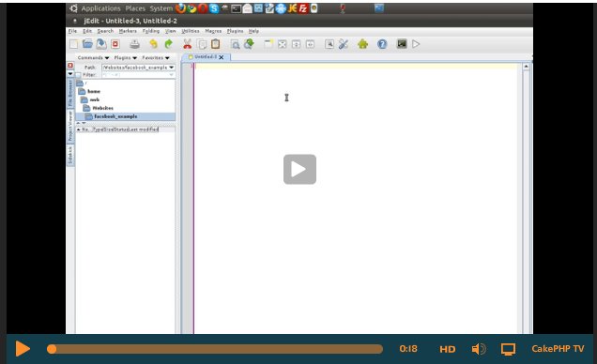This screenshot has width=597, height=364.
Task: Open the Macros menu
Action: (213, 31)
